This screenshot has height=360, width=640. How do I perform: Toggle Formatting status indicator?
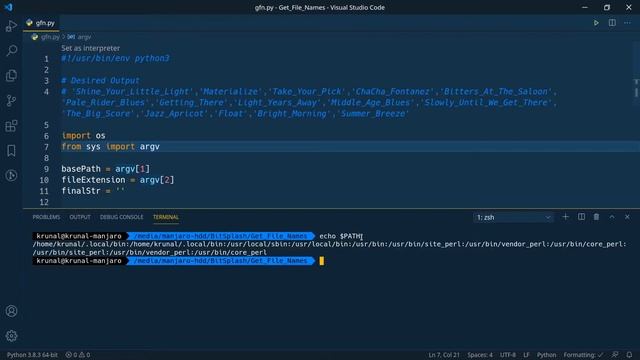click(x=583, y=355)
